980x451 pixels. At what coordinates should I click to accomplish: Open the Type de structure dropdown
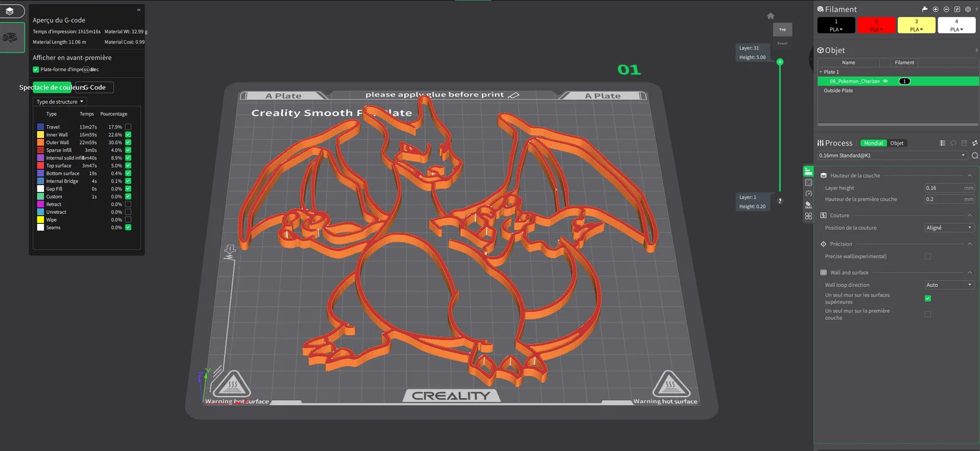pos(60,102)
